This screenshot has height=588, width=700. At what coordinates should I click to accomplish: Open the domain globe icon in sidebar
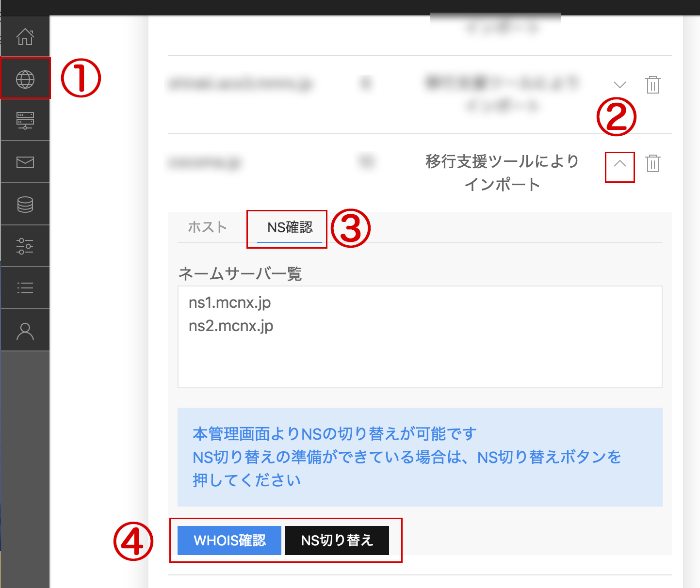click(x=25, y=79)
